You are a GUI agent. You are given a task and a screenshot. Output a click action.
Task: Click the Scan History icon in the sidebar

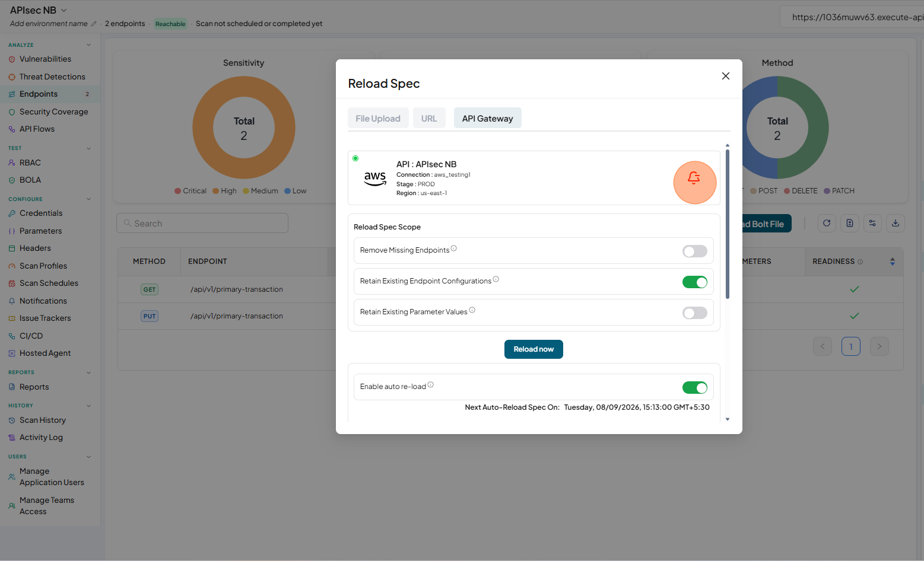[x=12, y=420]
